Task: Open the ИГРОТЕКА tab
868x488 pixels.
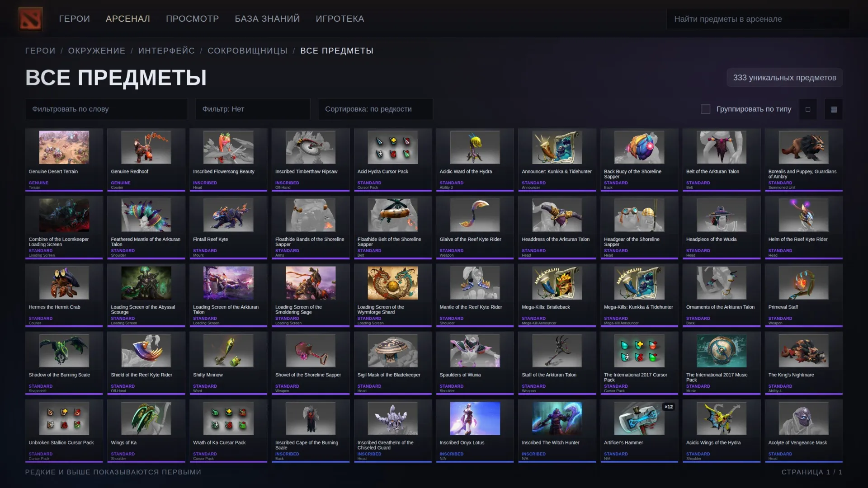Action: 340,19
